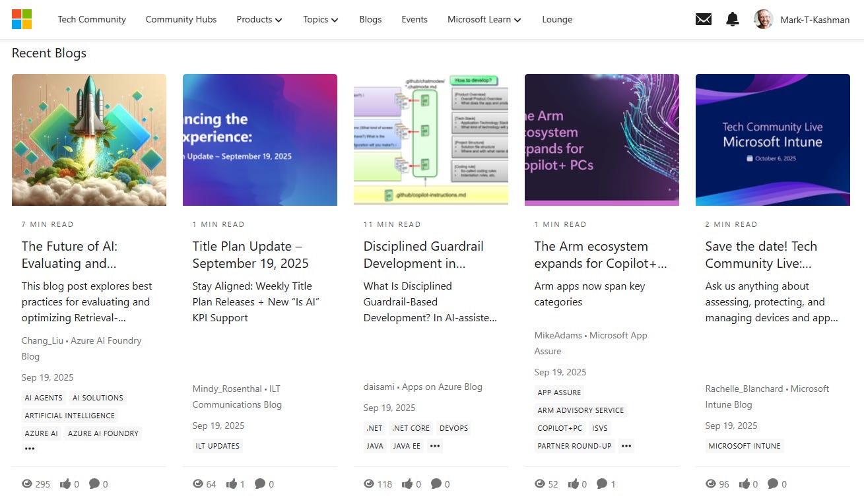Select the DEVOPS tag
Viewport: 864px width, 504px height.
click(x=453, y=428)
